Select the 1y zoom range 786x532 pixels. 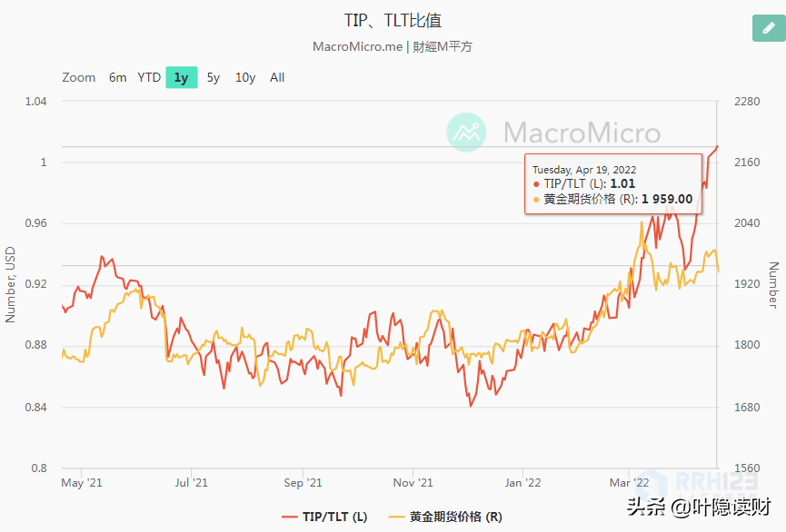(x=182, y=78)
